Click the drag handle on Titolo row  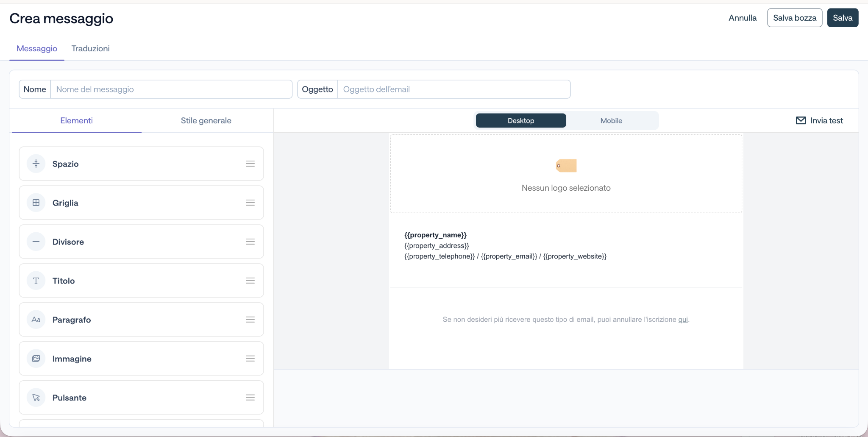tap(250, 281)
